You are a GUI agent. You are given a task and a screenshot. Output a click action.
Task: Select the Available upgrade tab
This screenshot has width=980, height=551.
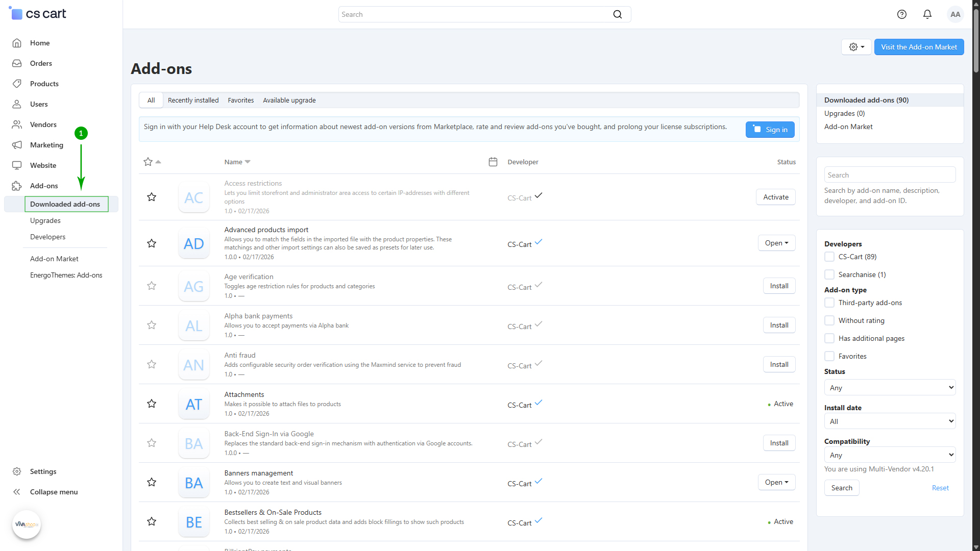pyautogui.click(x=289, y=100)
